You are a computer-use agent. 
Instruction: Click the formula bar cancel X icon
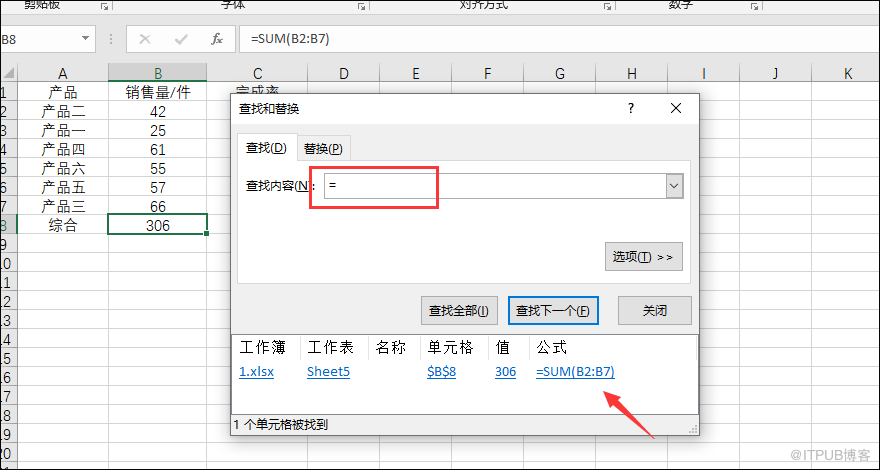pos(145,39)
